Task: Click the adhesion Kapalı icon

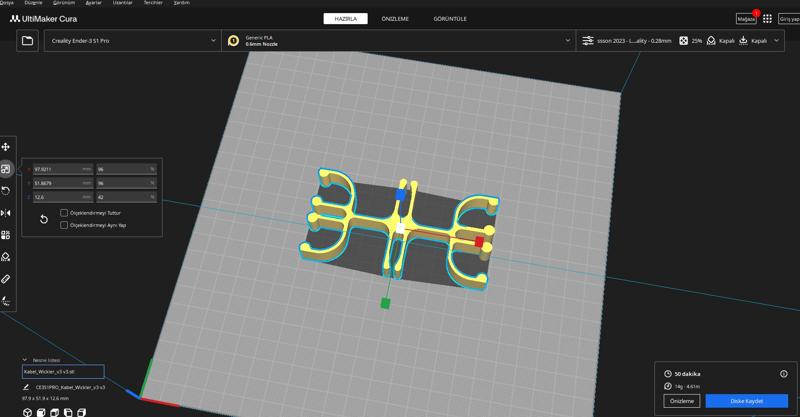Action: tap(743, 40)
